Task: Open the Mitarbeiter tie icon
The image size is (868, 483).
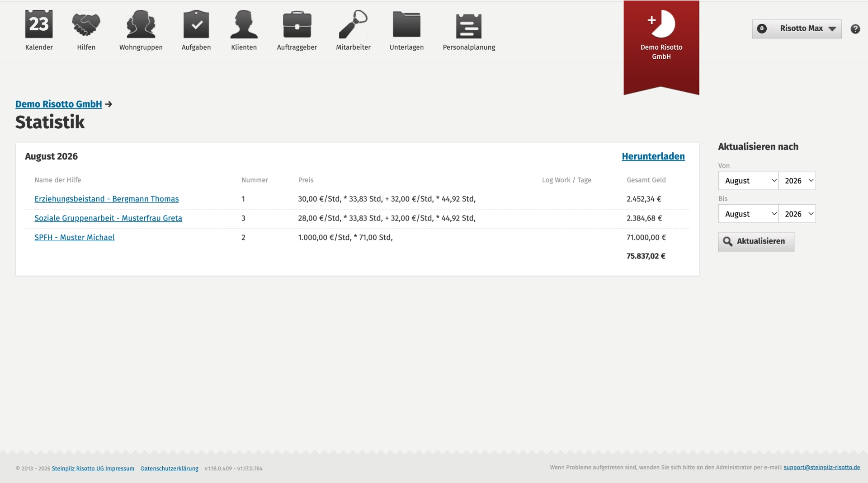Action: (x=353, y=24)
